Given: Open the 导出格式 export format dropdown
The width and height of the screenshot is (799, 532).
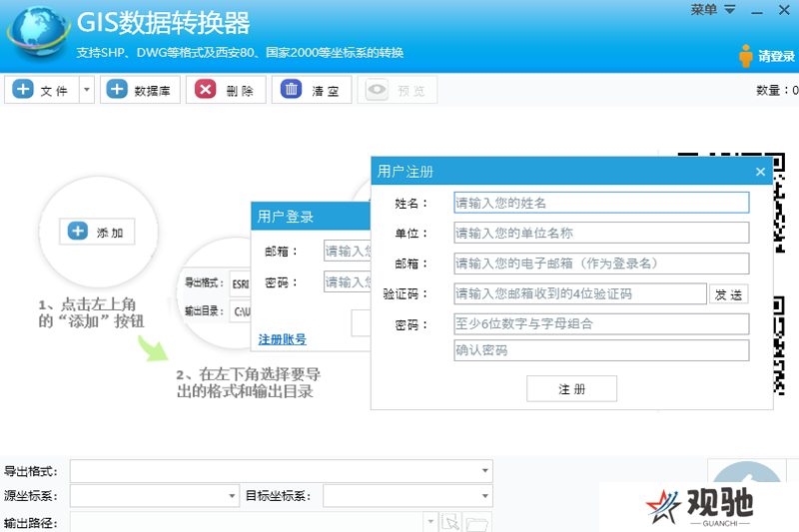Looking at the screenshot, I should point(282,471).
